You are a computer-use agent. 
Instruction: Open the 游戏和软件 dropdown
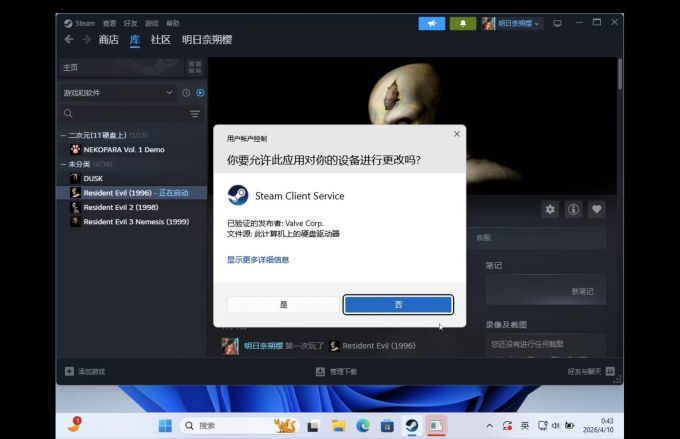118,93
